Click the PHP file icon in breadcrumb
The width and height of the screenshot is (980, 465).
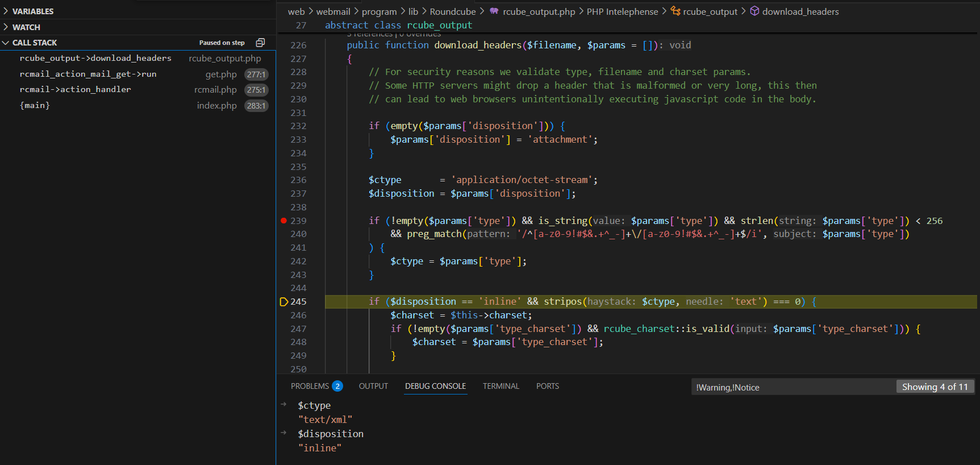pos(494,11)
